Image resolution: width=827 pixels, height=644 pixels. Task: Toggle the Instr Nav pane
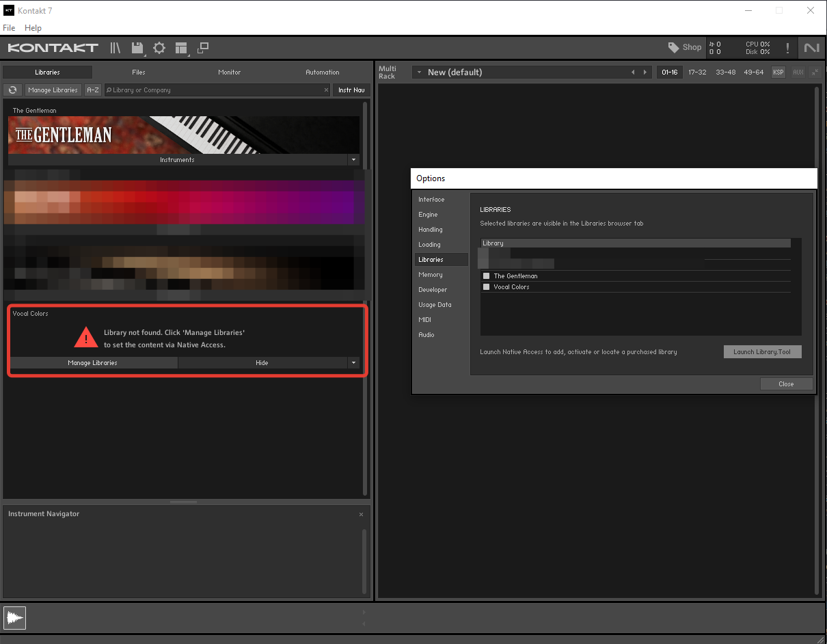click(x=351, y=90)
